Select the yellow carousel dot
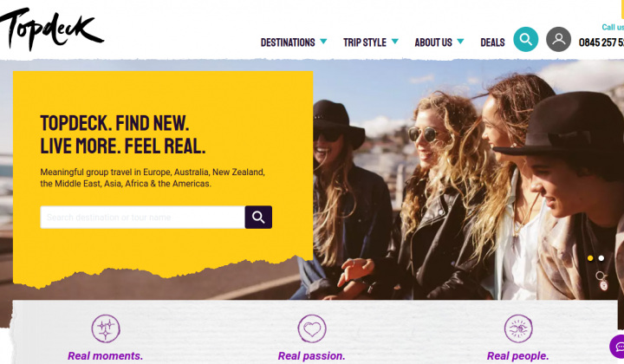624x364 pixels. 590,258
